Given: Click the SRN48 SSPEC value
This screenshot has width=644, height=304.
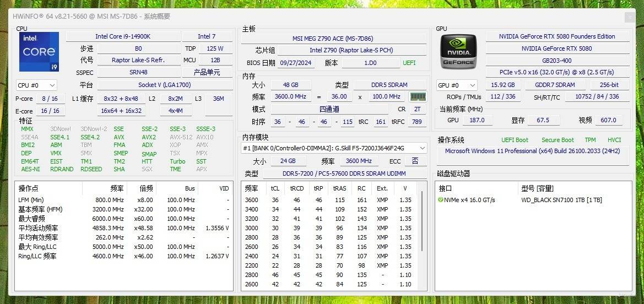Looking at the screenshot, I should coord(138,72).
